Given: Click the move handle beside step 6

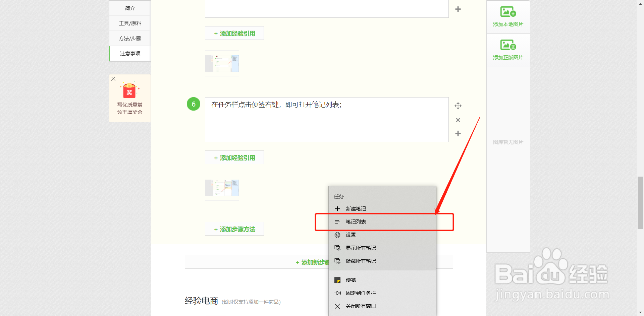Looking at the screenshot, I should [x=458, y=106].
